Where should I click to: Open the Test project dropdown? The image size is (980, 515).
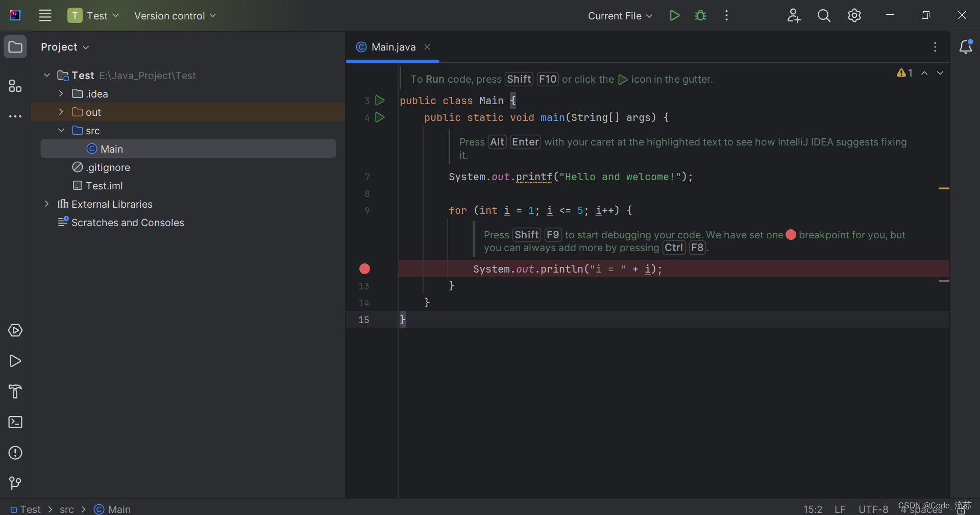[x=93, y=15]
